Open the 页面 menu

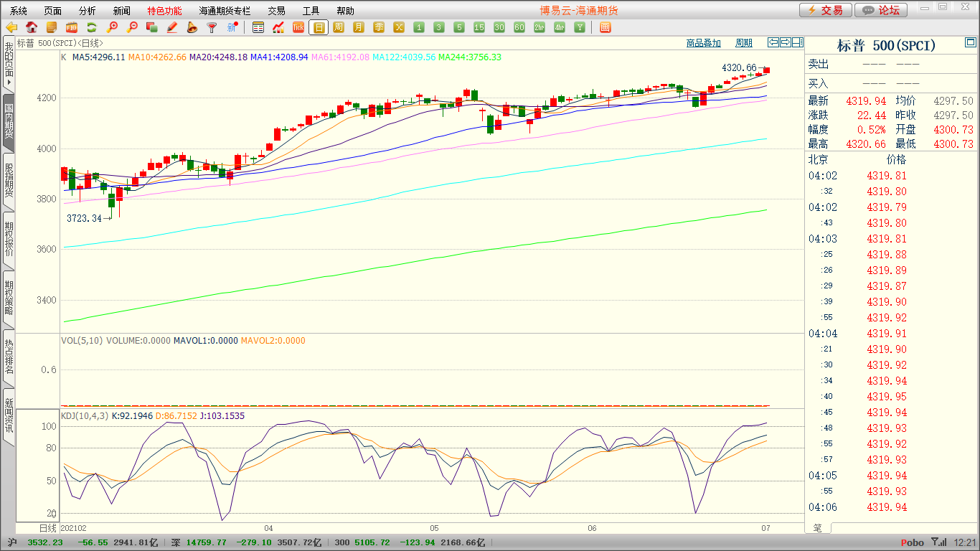[x=52, y=11]
